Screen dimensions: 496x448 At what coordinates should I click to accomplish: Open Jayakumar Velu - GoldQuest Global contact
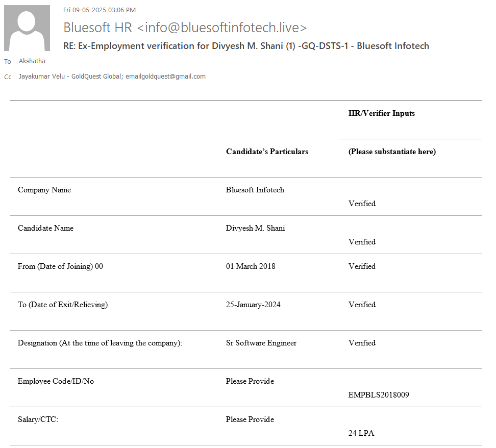tap(69, 77)
